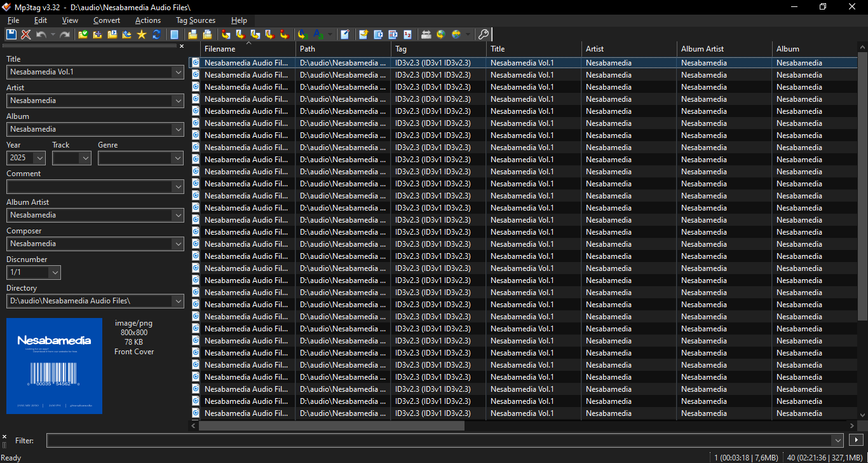This screenshot has width=868, height=463.
Task: Open the Tag Sources menu
Action: [195, 20]
